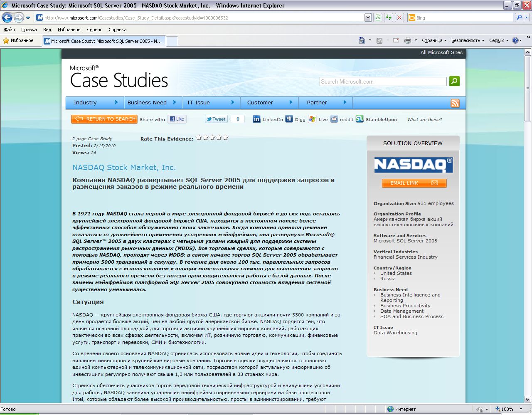This screenshot has height=415, width=532.
Task: Open the Сервис menu in menu bar
Action: (94, 30)
